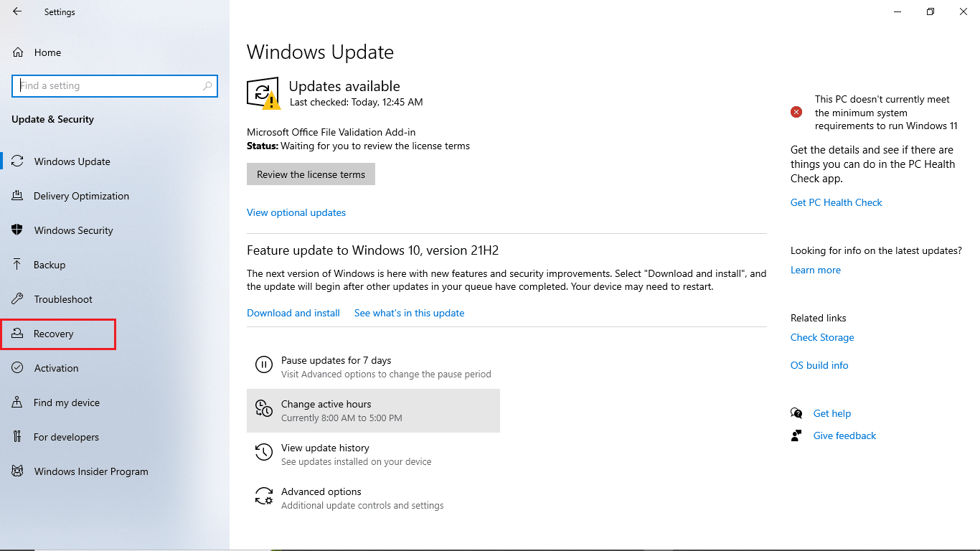Click the Give feedback person icon
Viewport: 980px width, 551px height.
coord(796,435)
